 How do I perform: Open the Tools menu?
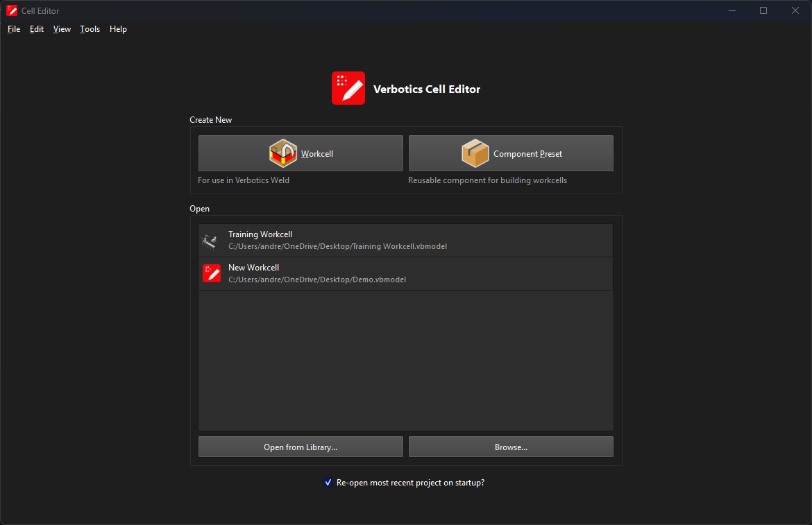(x=90, y=29)
